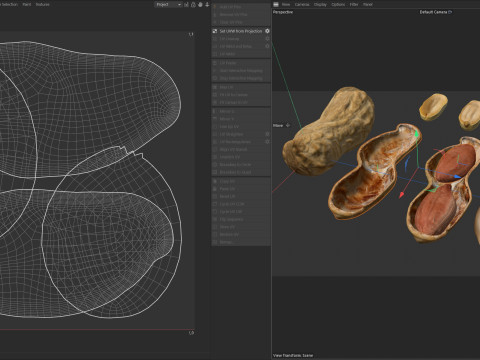Choose Cycle UV CCW
480x360 pixels.
[x=241, y=204]
